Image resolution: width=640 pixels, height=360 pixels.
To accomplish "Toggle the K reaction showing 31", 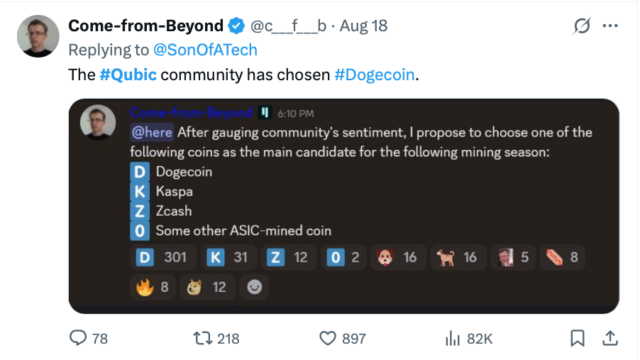I will point(227,258).
